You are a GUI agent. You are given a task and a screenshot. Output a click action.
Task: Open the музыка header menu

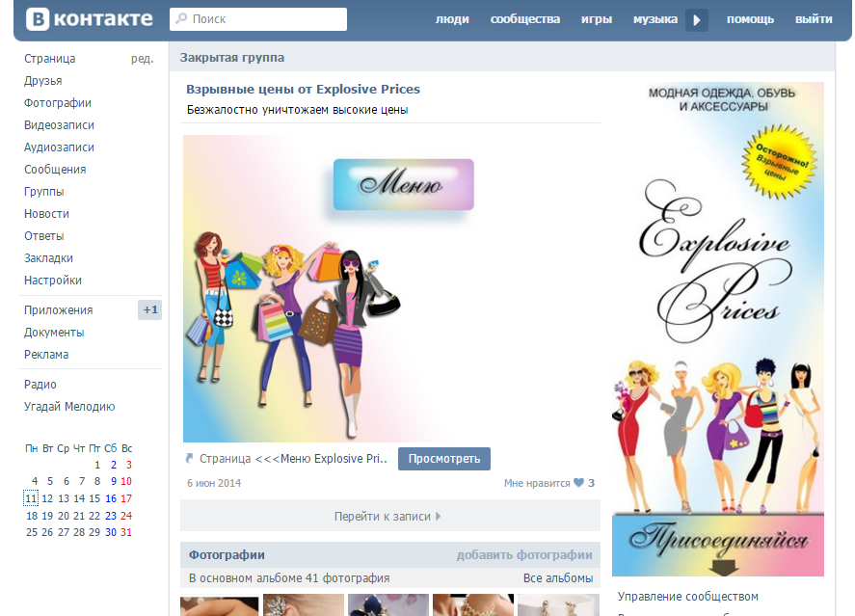point(655,19)
